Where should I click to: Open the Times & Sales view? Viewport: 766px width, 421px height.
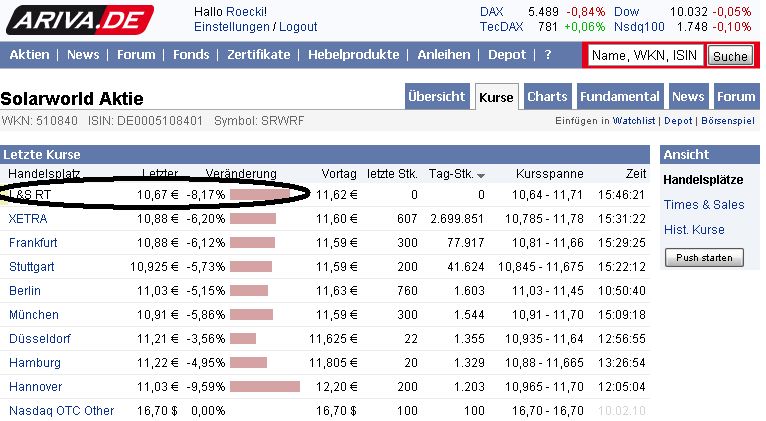704,205
